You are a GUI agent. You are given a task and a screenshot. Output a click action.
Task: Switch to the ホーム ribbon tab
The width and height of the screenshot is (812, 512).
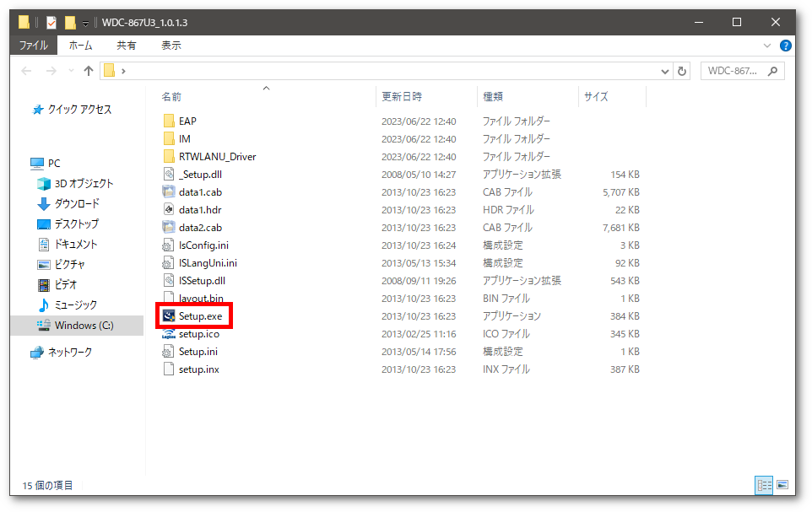click(81, 46)
